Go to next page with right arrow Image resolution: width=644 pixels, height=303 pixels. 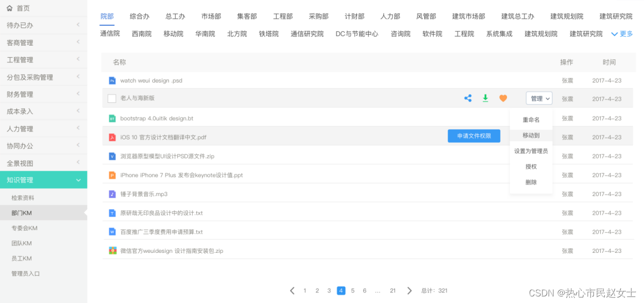409,290
